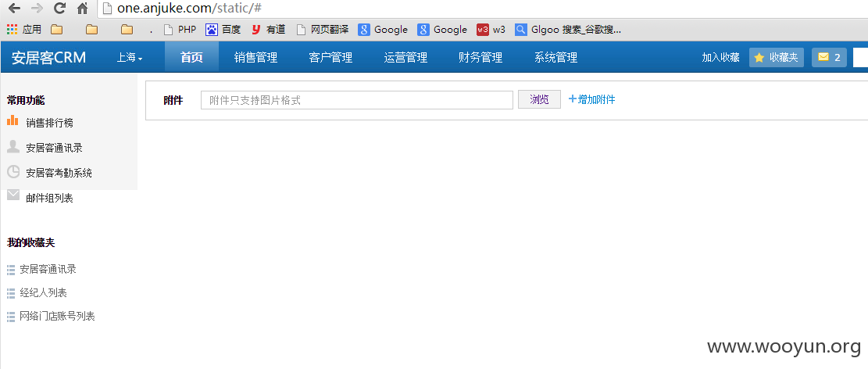Click the 安居客考勤系统 clock icon

13,171
